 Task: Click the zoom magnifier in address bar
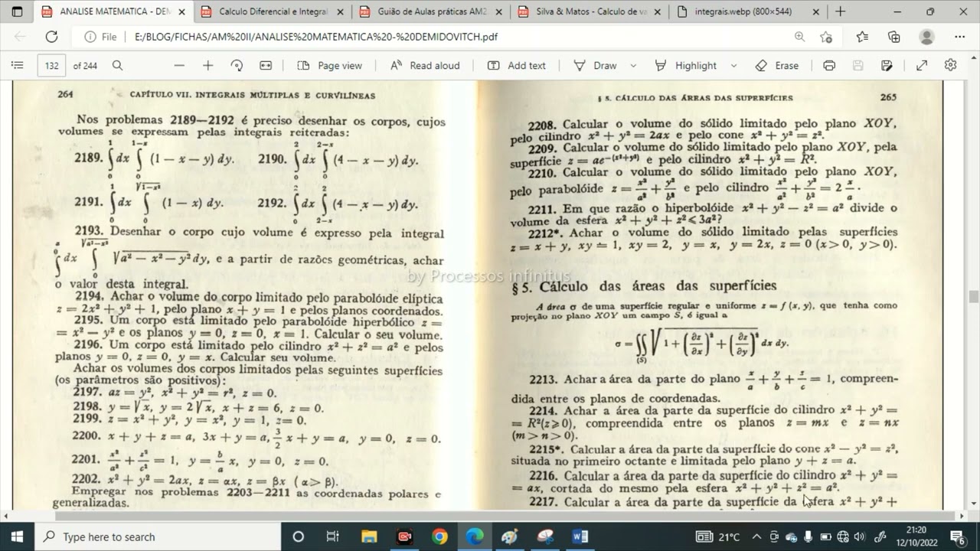(x=799, y=37)
